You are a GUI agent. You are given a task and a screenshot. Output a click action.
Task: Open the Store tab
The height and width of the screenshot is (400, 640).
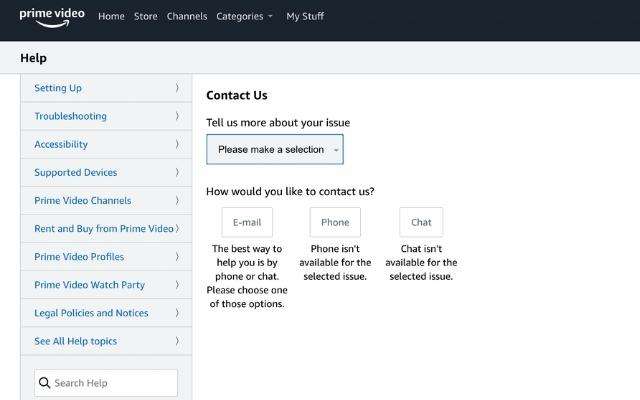coord(146,16)
